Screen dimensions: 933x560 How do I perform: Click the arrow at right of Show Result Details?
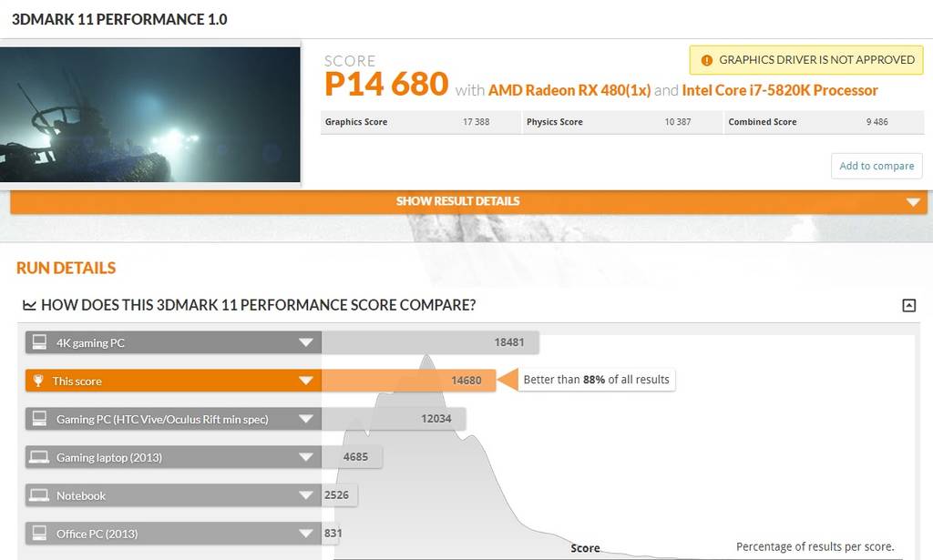(913, 203)
